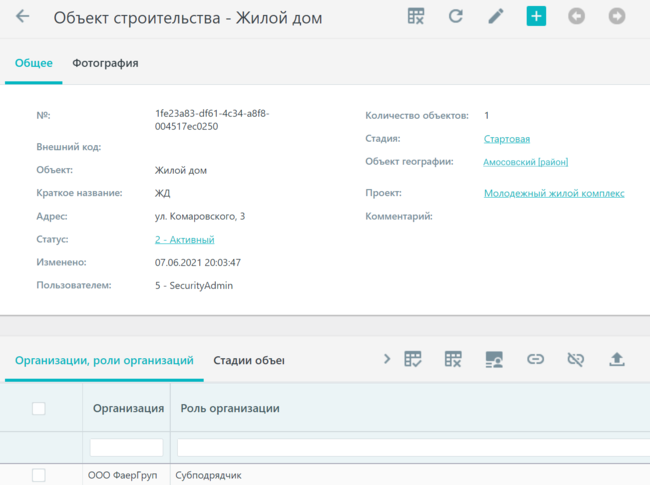The image size is (650, 485).
Task: Click the date 07.06.2021 20:03:47
Action: coord(198,262)
